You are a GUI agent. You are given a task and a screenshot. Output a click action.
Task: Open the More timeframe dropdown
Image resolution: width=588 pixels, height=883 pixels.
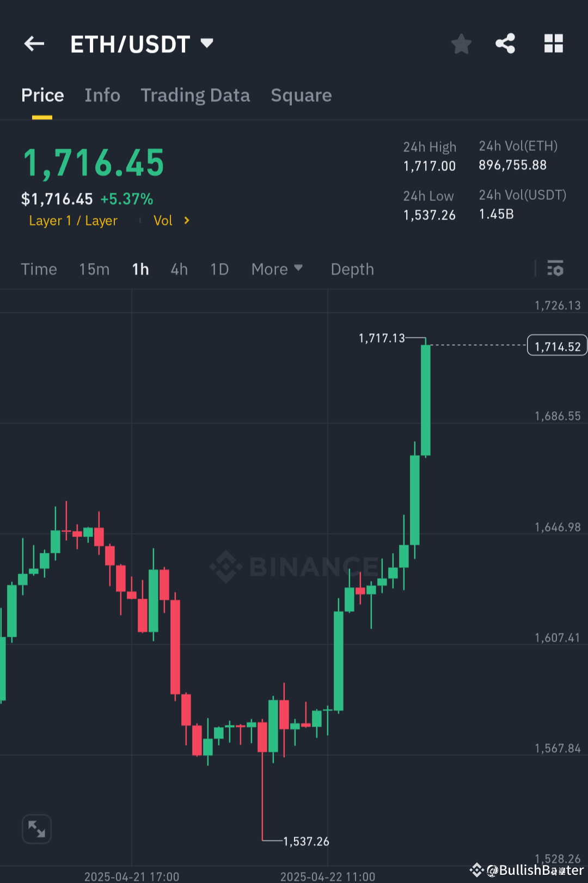tap(277, 269)
